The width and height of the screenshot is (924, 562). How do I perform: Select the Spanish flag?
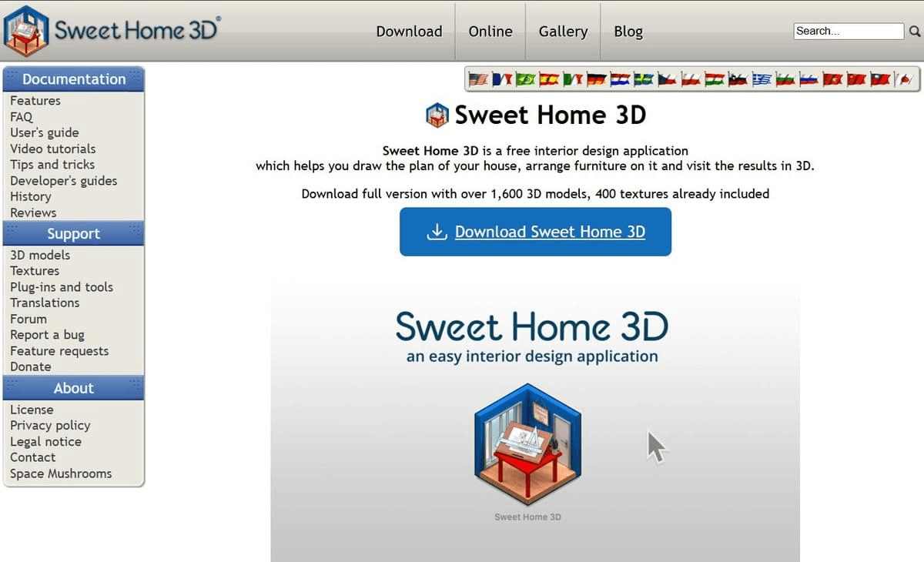click(549, 79)
